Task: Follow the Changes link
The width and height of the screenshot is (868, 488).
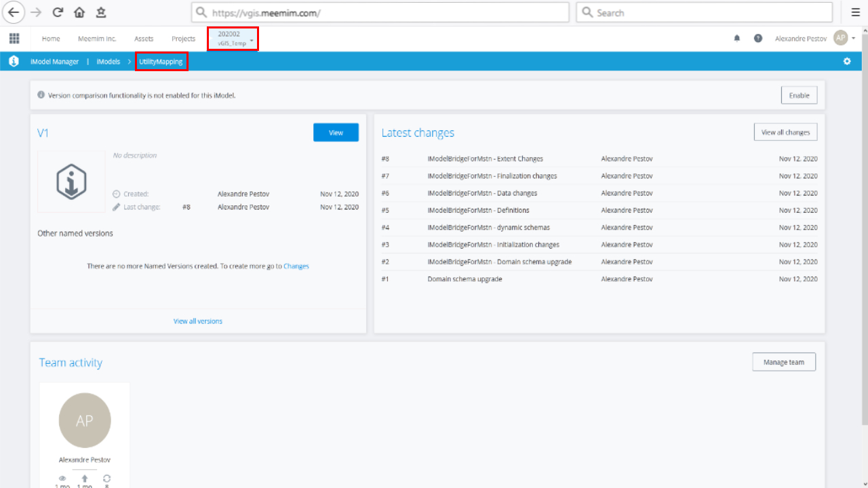Action: [296, 266]
